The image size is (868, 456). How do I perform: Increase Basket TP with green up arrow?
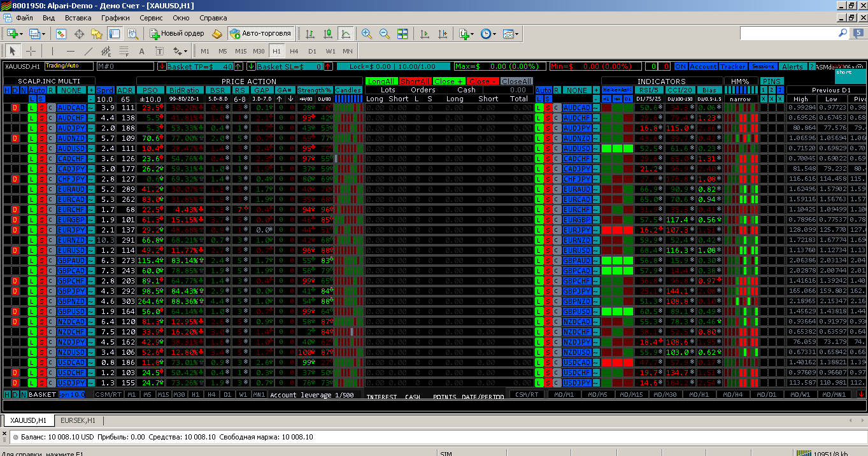pos(238,66)
